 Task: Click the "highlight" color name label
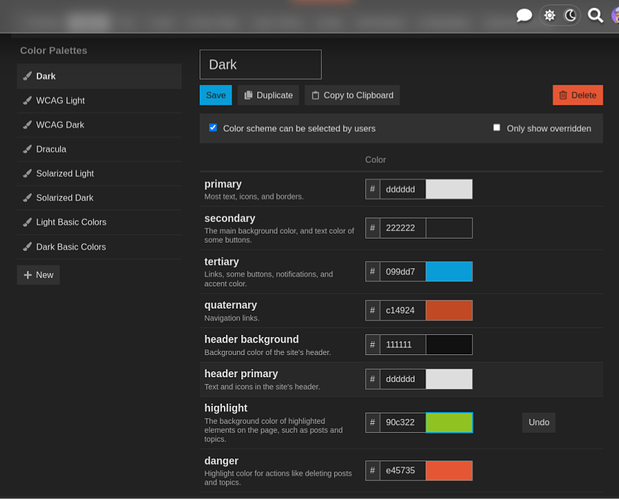[226, 408]
